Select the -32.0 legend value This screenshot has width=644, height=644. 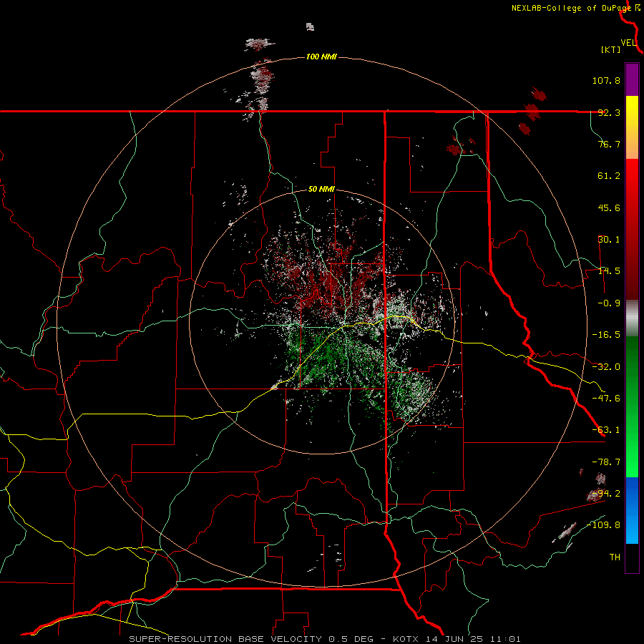pyautogui.click(x=606, y=367)
